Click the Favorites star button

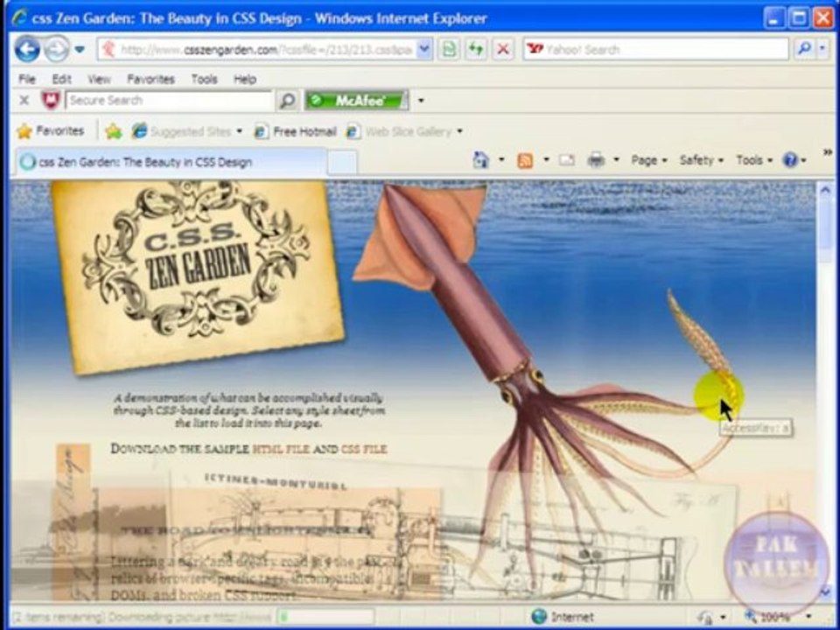[x=51, y=130]
